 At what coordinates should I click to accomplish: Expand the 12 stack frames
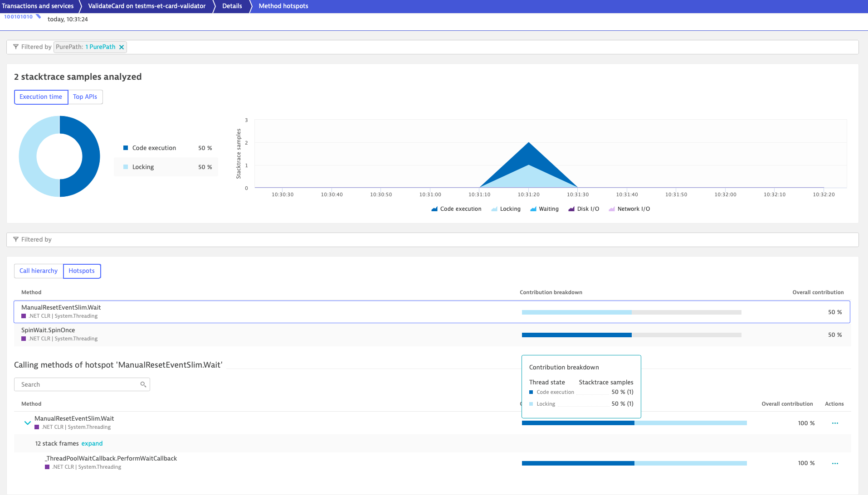coord(92,444)
